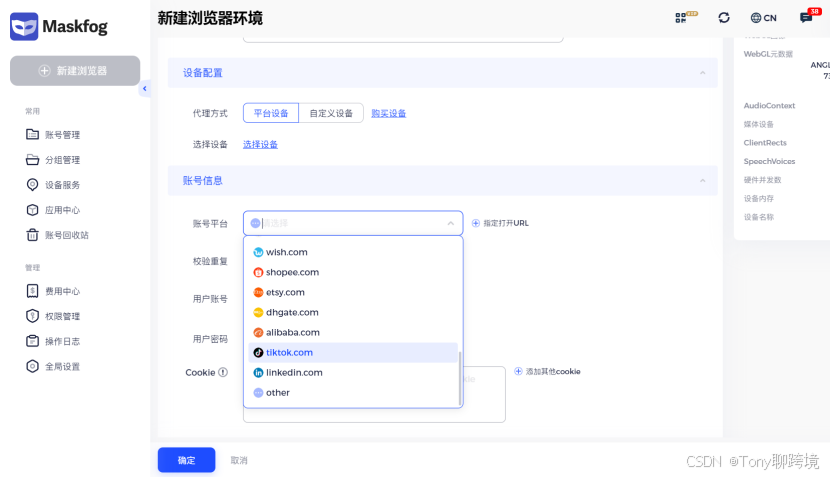This screenshot has width=831, height=477.
Task: Click the 账号回收站 trash icon
Action: pos(32,235)
